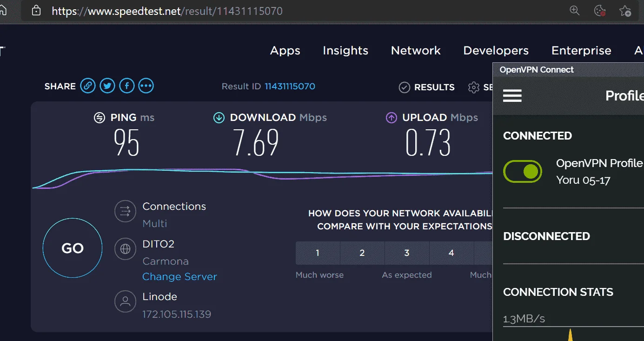
Task: Rate network availability as 2
Action: pos(362,253)
